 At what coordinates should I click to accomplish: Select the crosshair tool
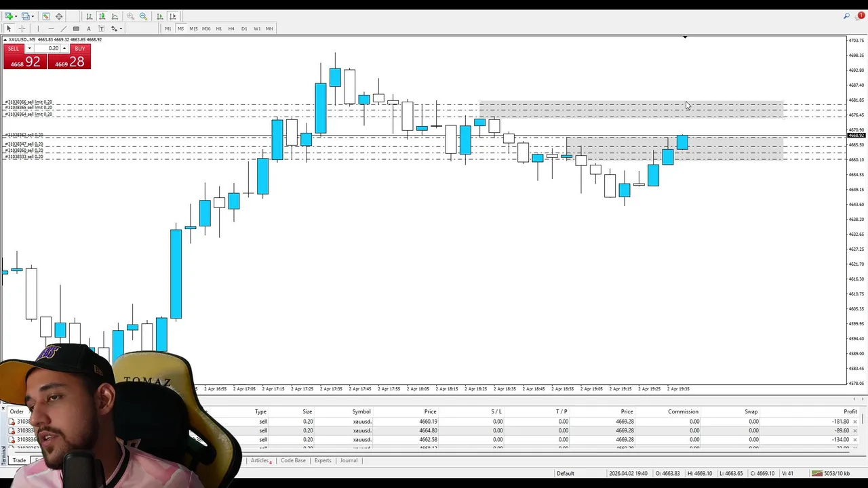click(x=22, y=28)
